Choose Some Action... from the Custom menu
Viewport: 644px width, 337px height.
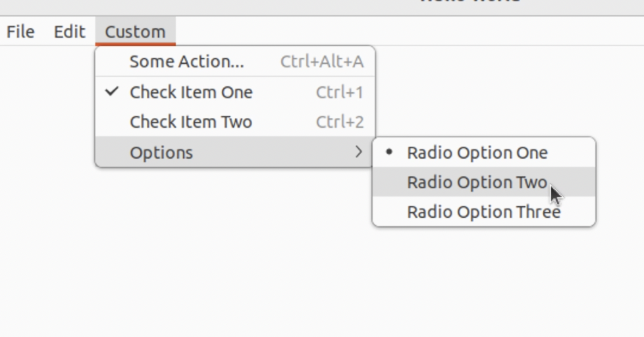(x=186, y=62)
